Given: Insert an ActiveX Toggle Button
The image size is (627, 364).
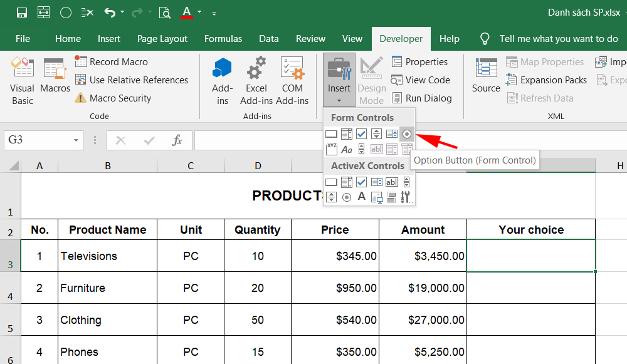Looking at the screenshot, I should (x=391, y=197).
